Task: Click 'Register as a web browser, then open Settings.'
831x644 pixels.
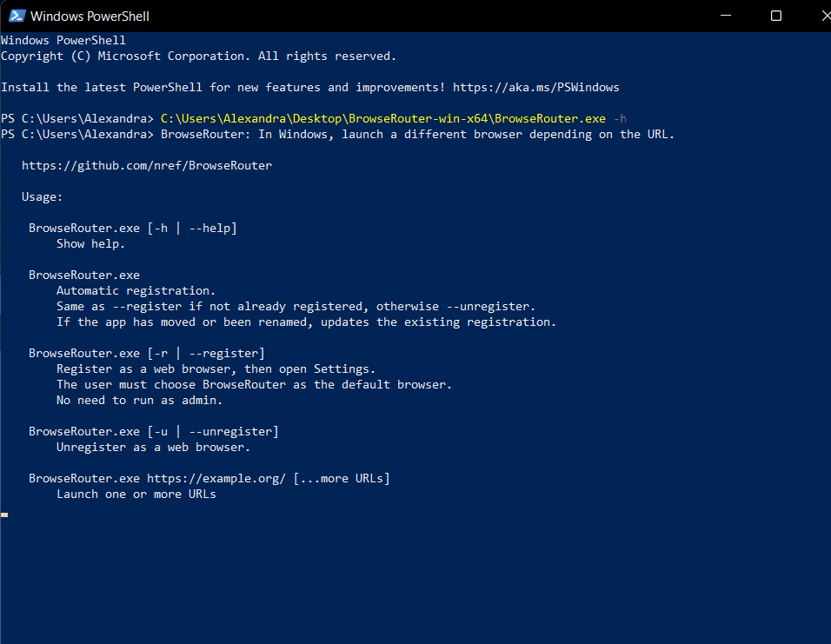Action: pyautogui.click(x=216, y=368)
